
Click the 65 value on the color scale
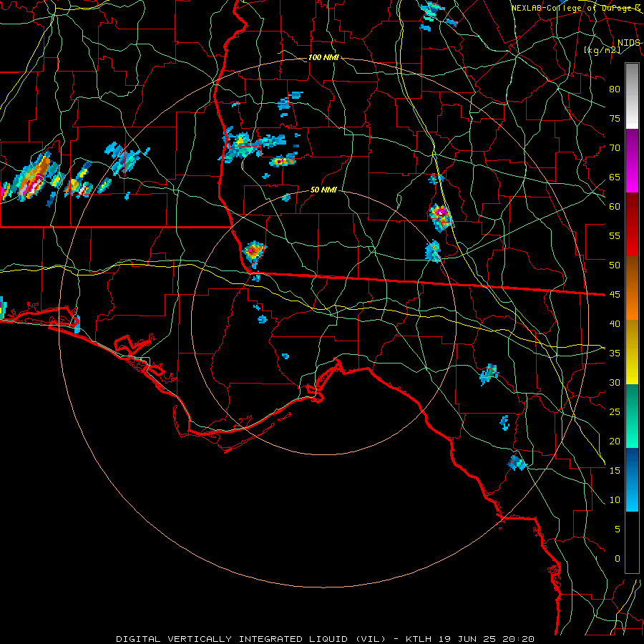[615, 177]
